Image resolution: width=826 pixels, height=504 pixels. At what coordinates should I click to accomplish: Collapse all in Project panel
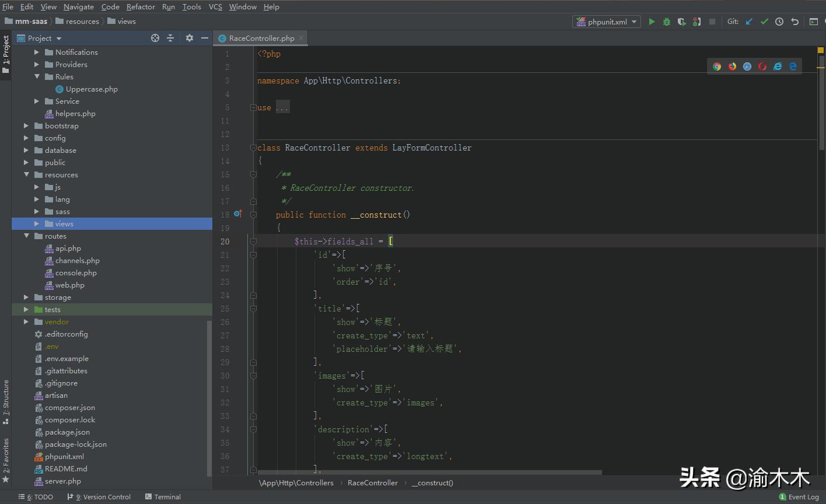tap(170, 38)
